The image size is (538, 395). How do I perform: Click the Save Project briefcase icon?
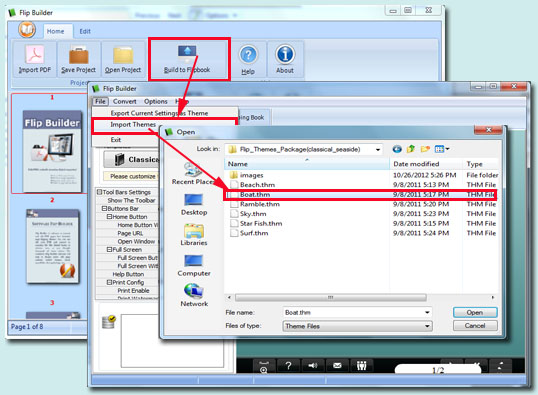tap(79, 55)
